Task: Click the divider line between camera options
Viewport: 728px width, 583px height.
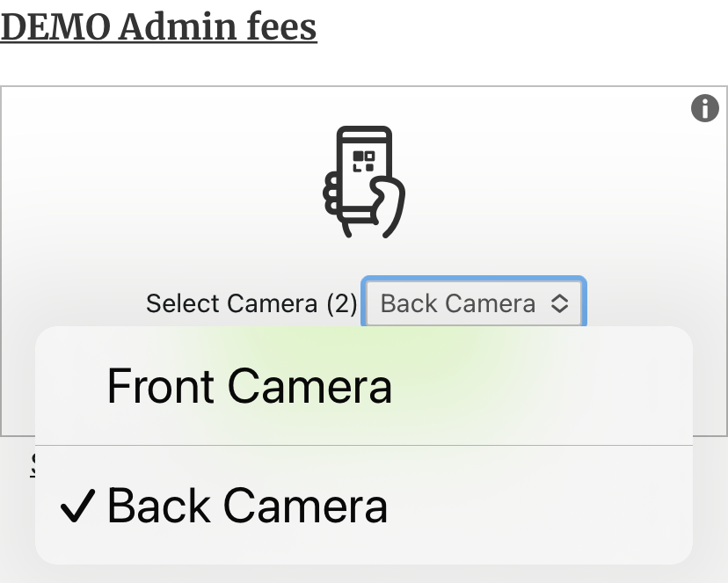Action: coord(364,446)
